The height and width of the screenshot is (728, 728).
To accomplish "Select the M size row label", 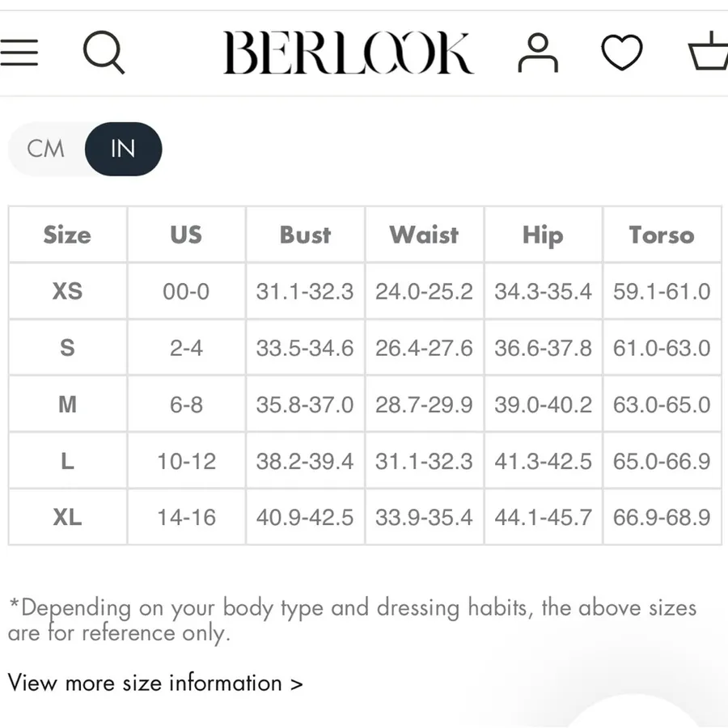I will (x=67, y=404).
